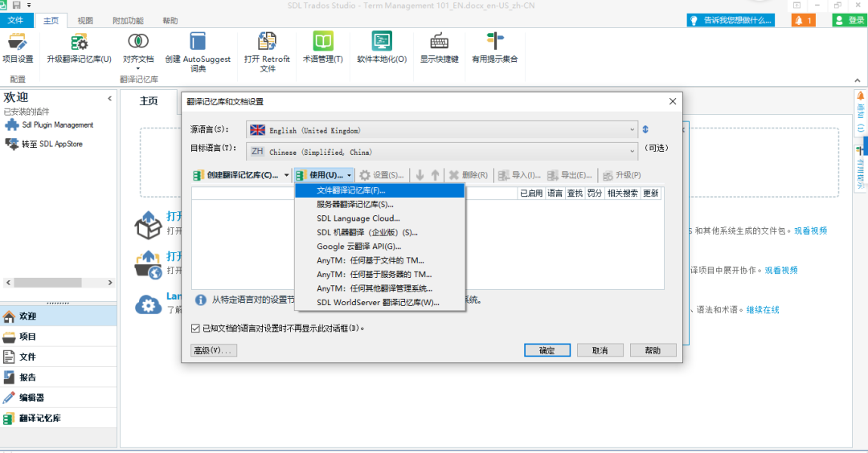Open Welcome (欢迎) view in navigation pane
The width and height of the screenshot is (868, 453).
point(58,316)
